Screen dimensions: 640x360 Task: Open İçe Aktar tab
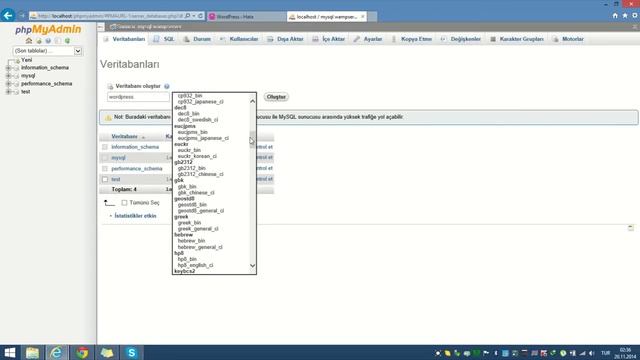(329, 39)
